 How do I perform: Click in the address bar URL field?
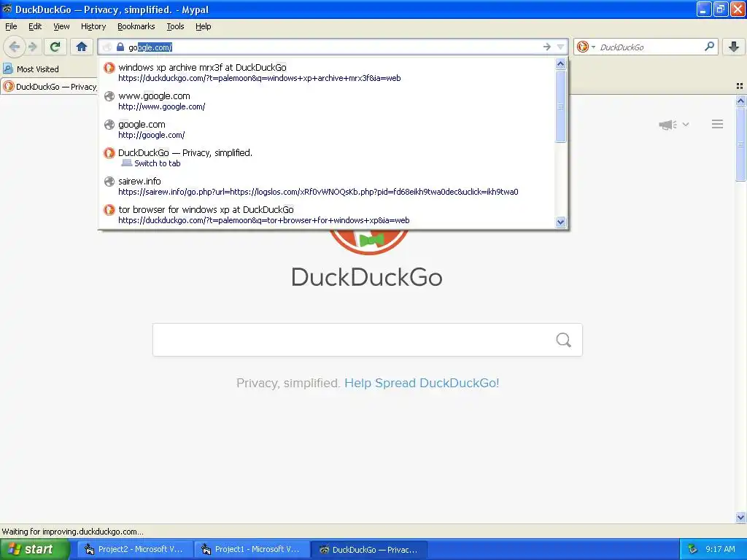(x=333, y=47)
